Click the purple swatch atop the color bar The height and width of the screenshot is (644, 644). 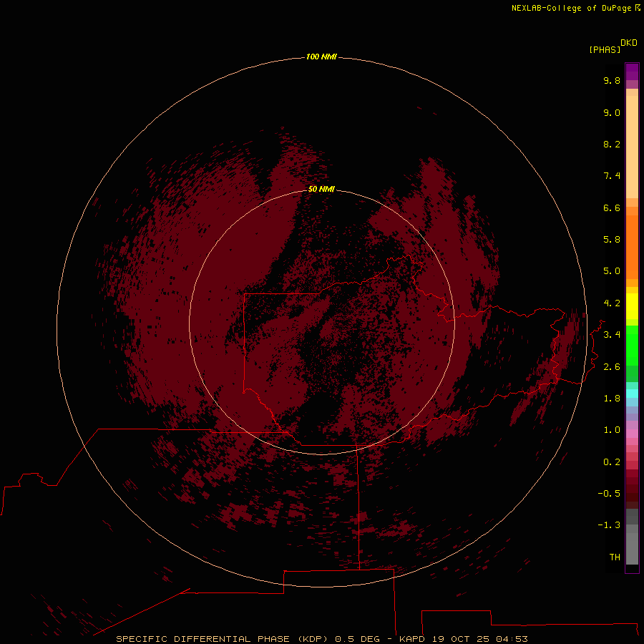tap(632, 72)
